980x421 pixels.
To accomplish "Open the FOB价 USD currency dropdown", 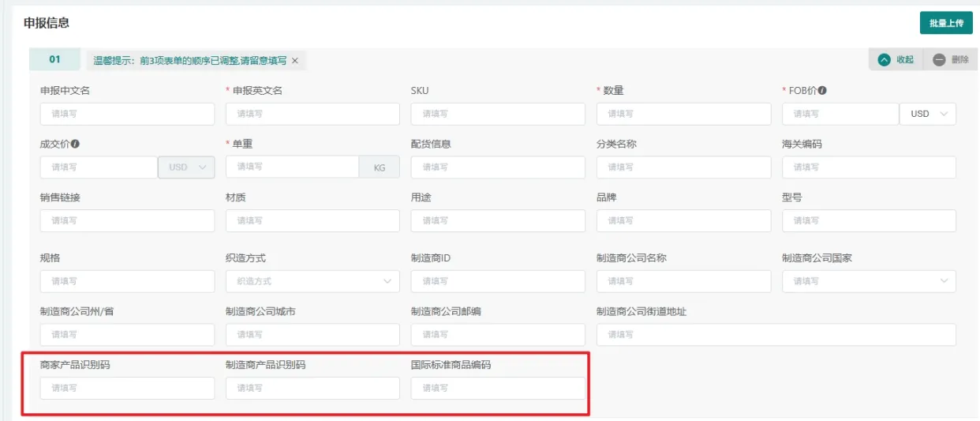I will (x=928, y=114).
